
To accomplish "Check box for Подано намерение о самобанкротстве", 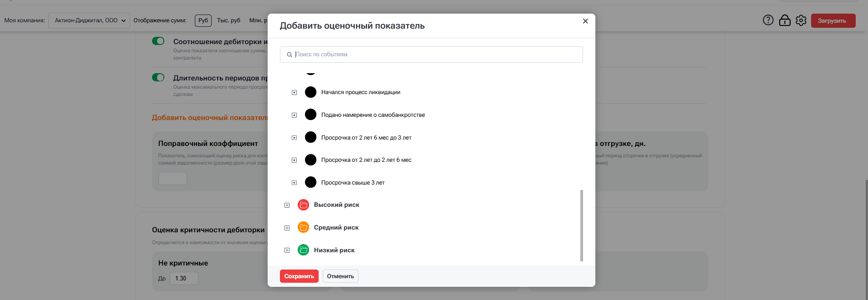I will [294, 115].
